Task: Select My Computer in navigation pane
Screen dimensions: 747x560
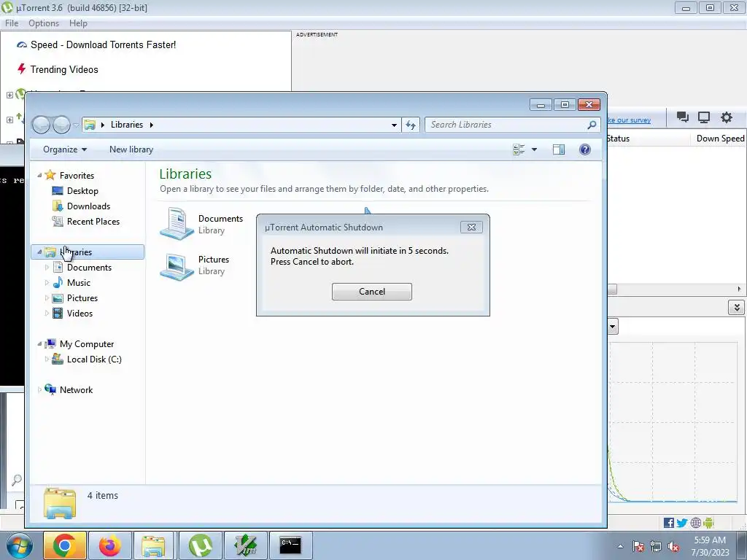Action: tap(87, 344)
